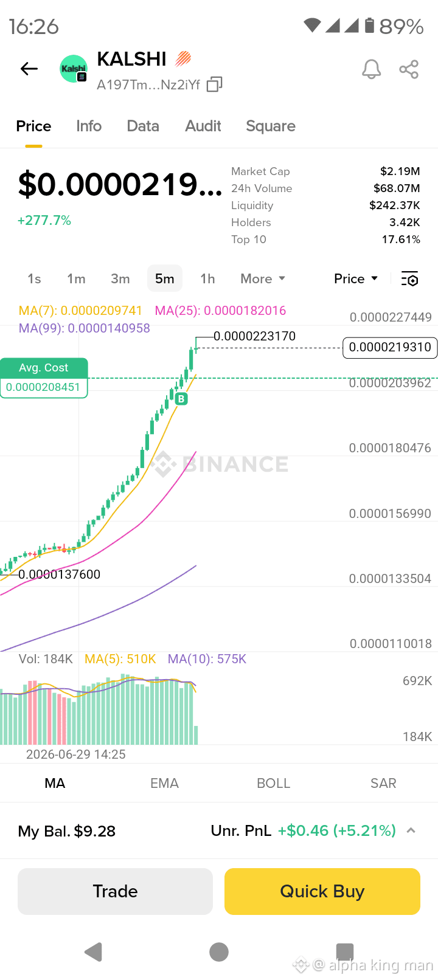
Task: Select the 1h chart interval
Action: (207, 278)
